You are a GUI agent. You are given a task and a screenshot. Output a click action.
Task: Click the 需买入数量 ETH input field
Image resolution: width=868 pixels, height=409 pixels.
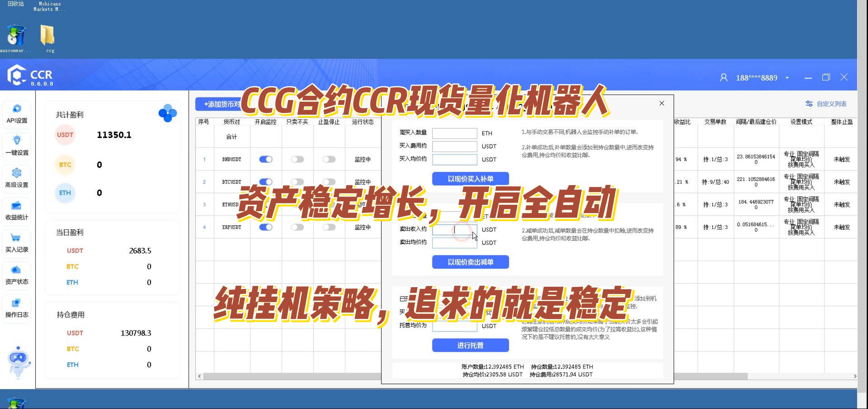454,133
